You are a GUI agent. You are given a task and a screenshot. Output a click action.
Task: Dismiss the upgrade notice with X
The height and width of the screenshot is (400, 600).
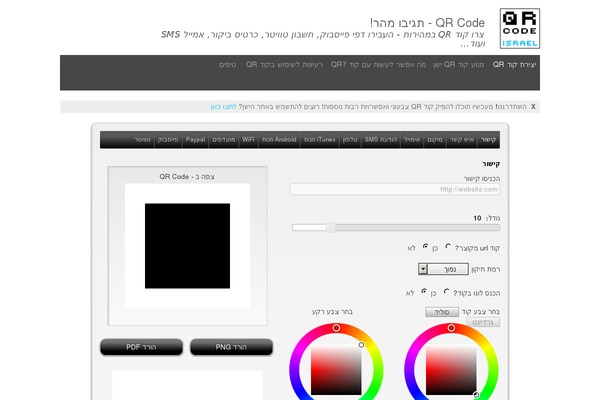[533, 107]
